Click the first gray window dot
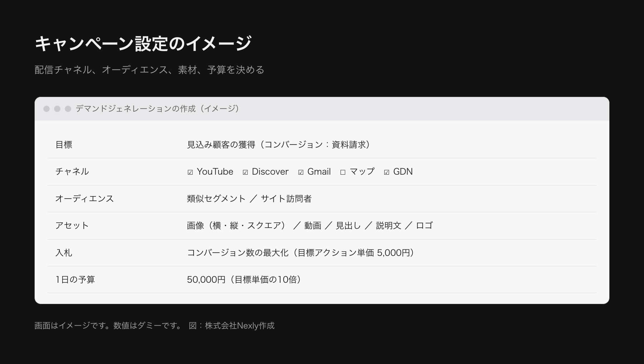Image resolution: width=644 pixels, height=364 pixels. (x=47, y=109)
